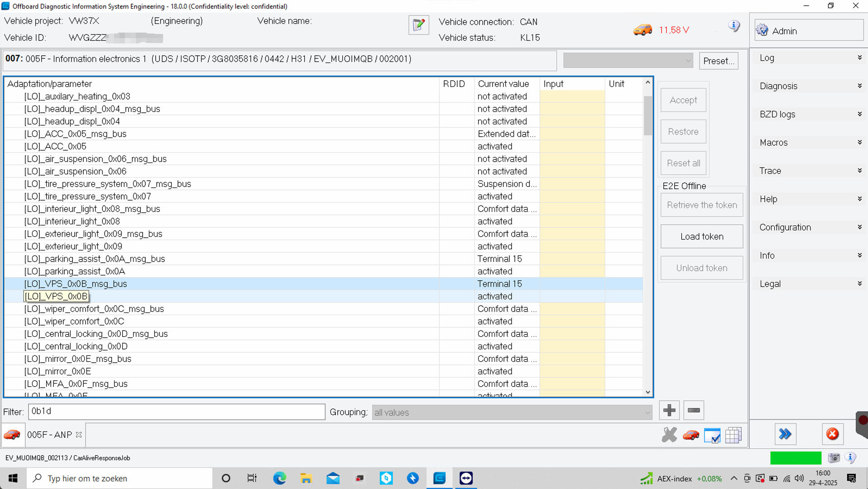This screenshot has width=868, height=489.
Task: Expand the Configuration panel
Action: [x=810, y=227]
